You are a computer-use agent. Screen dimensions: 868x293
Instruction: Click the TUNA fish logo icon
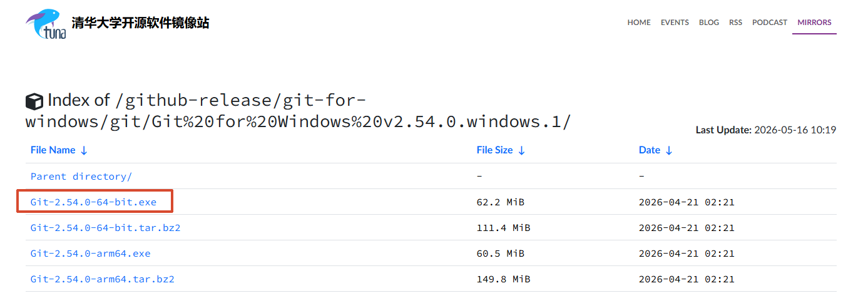tap(46, 24)
